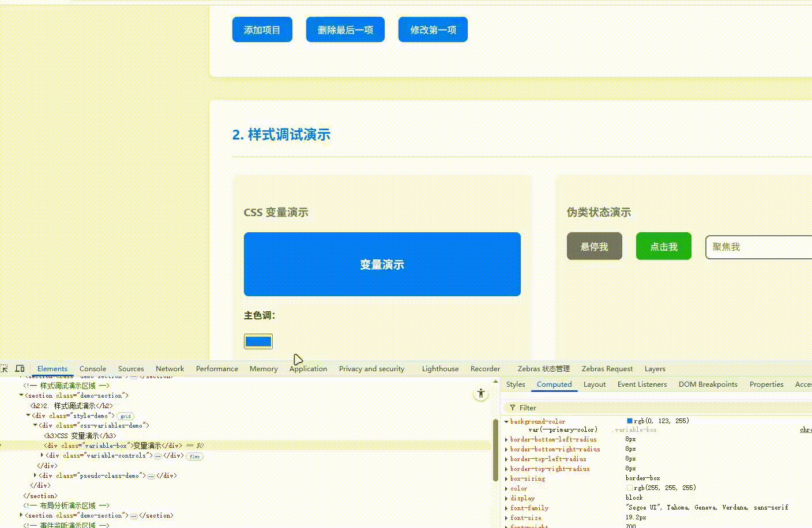
Task: Toggle the flex badge on variable-controls div
Action: (194, 456)
